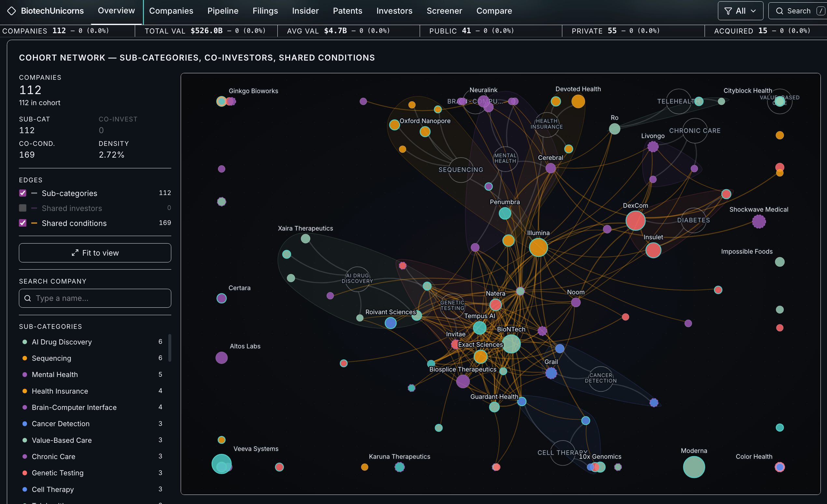The height and width of the screenshot is (504, 827).
Task: Select the Moderna node
Action: click(x=694, y=467)
